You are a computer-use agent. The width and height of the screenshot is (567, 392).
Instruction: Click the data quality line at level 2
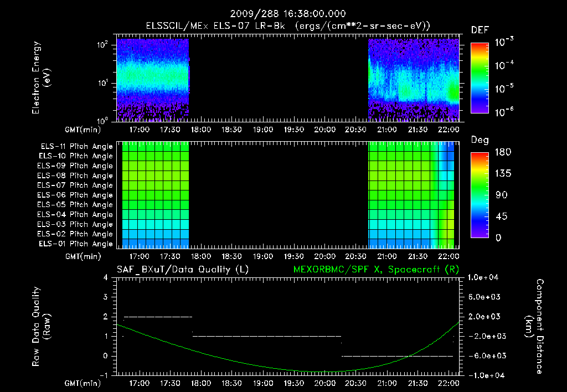click(x=158, y=317)
